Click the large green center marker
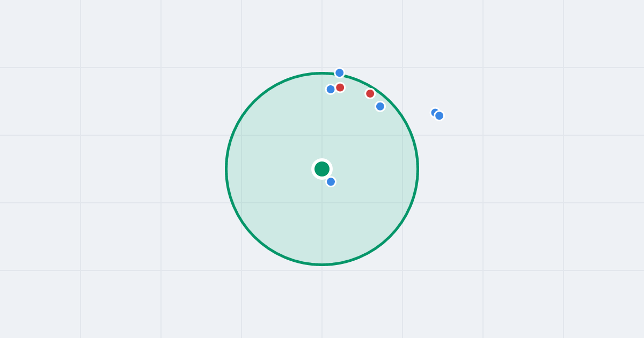This screenshot has width=644, height=338. [322, 169]
